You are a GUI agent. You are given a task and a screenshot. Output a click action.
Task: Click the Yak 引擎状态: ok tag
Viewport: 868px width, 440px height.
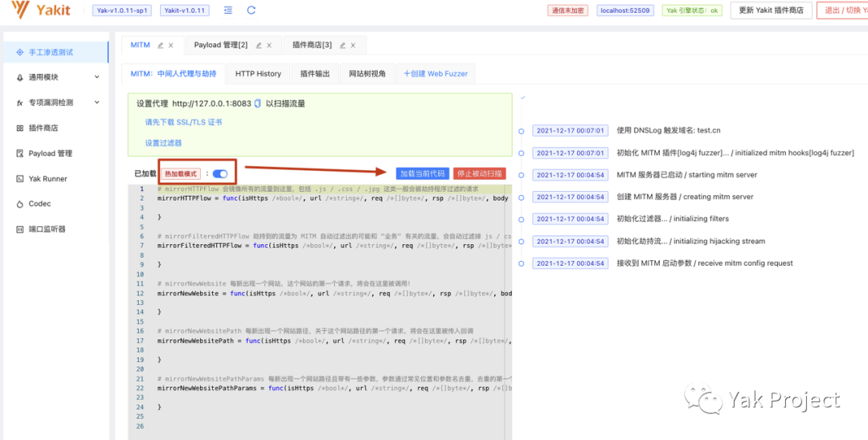point(692,10)
